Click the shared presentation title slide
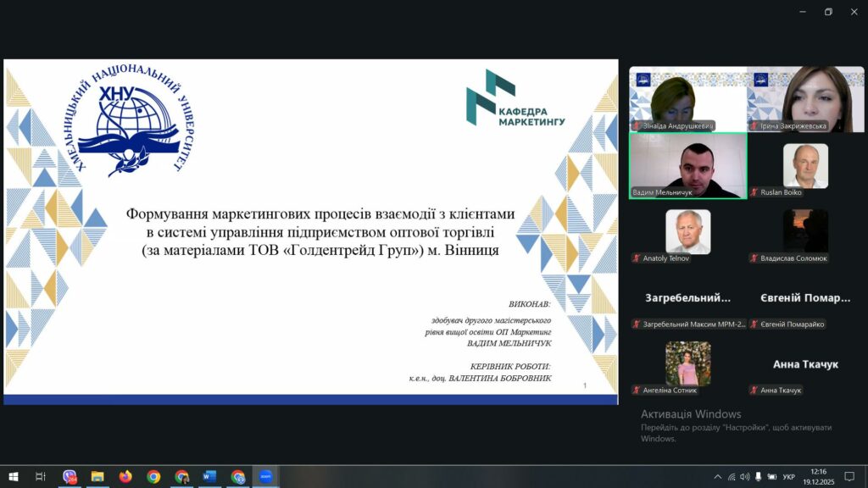Viewport: 868px width, 488px height. pyautogui.click(x=310, y=231)
